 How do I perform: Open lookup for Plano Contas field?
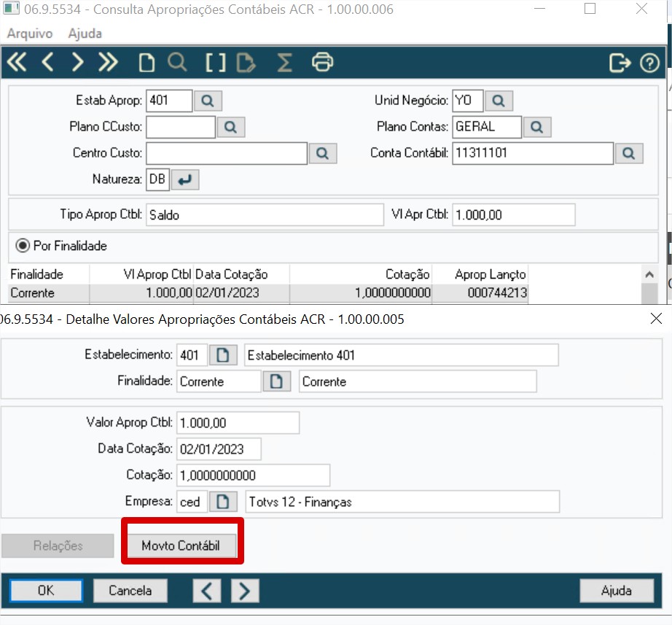pos(537,127)
